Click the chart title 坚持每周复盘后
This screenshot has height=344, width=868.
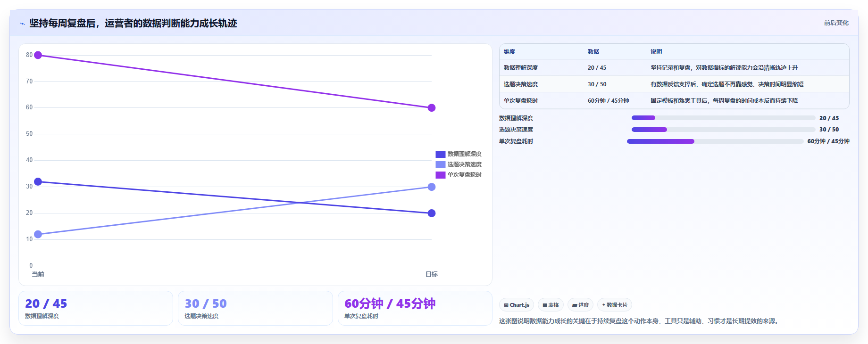tap(133, 23)
